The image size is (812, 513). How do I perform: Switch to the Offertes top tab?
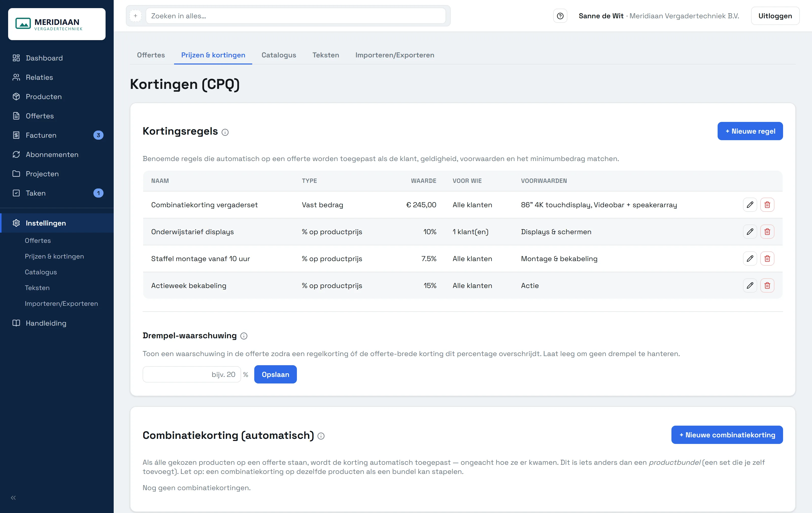coord(151,55)
